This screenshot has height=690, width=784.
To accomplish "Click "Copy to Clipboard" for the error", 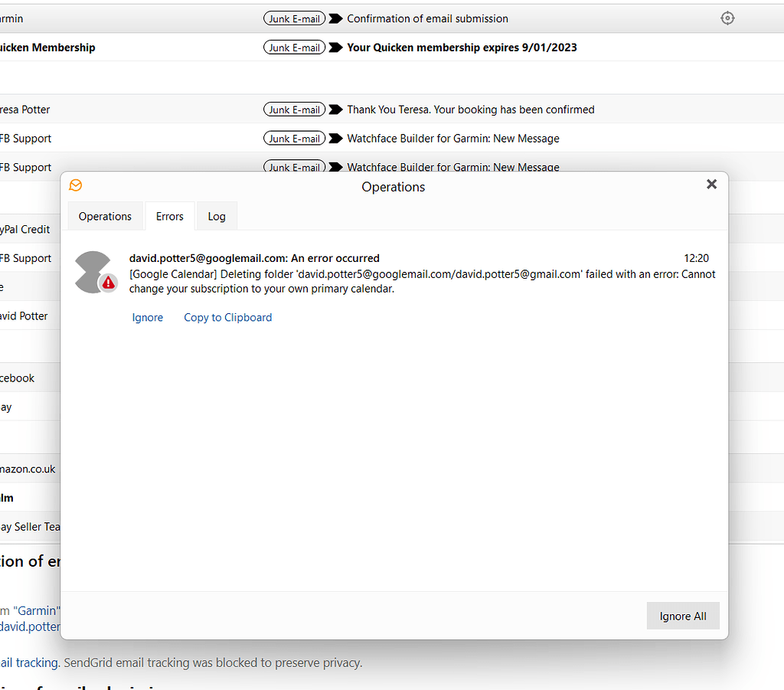I will point(227,317).
